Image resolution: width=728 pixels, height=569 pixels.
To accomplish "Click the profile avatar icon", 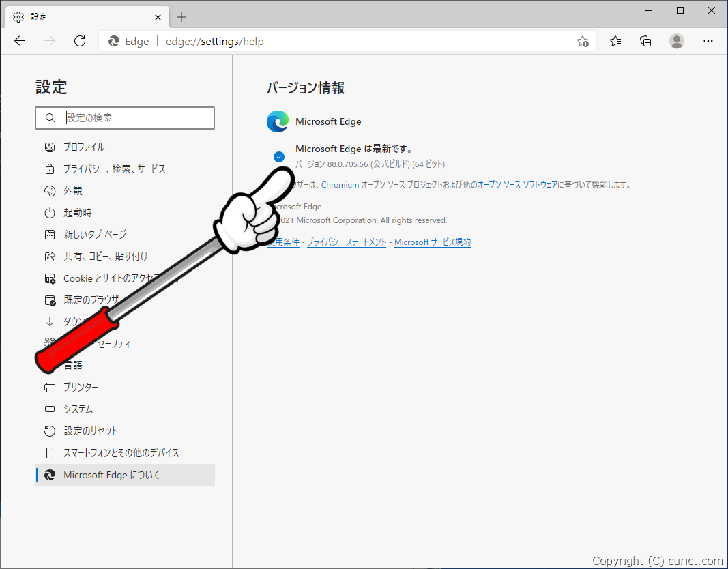I will coord(676,42).
